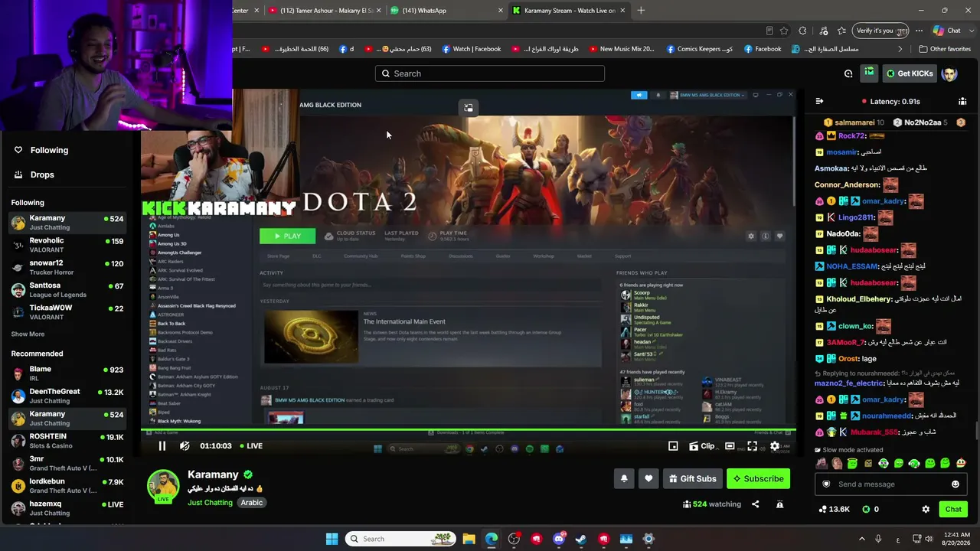
Task: Open lordkebun's recommended channel
Action: pyautogui.click(x=67, y=486)
